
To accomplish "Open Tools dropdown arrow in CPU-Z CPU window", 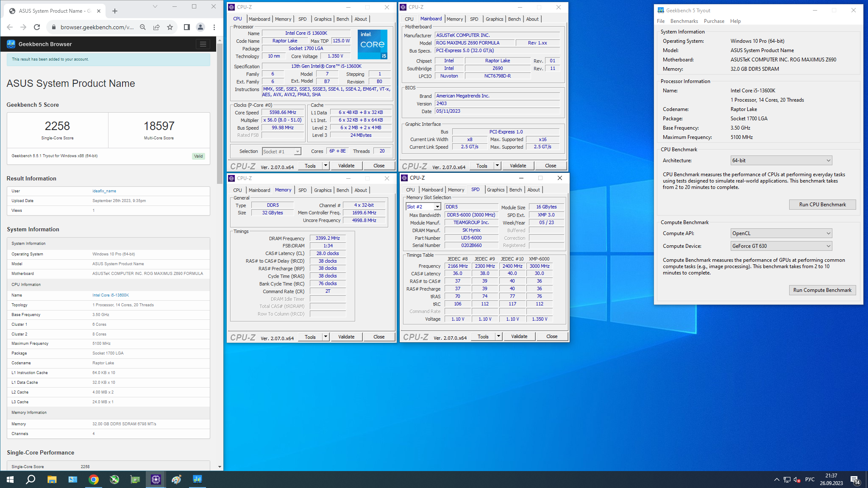I will [x=325, y=166].
